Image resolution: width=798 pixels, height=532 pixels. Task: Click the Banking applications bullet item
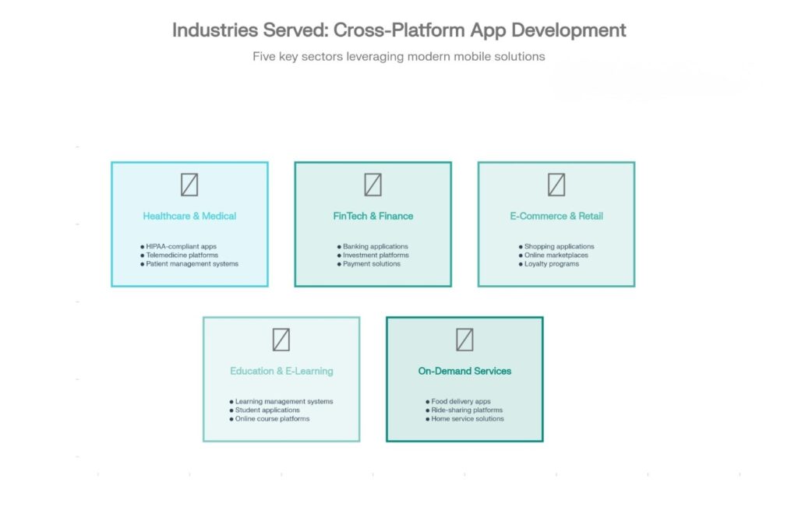pyautogui.click(x=377, y=246)
